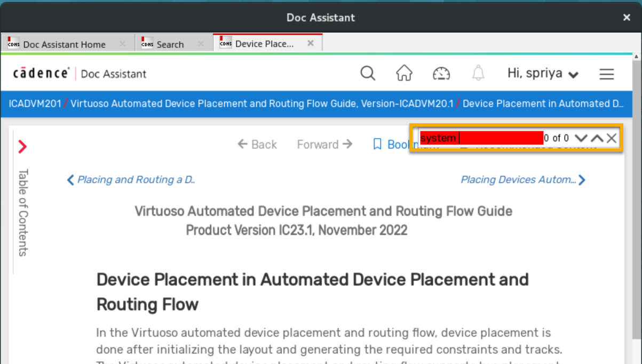The width and height of the screenshot is (642, 364).
Task: Click the Forward navigation button
Action: pyautogui.click(x=324, y=144)
